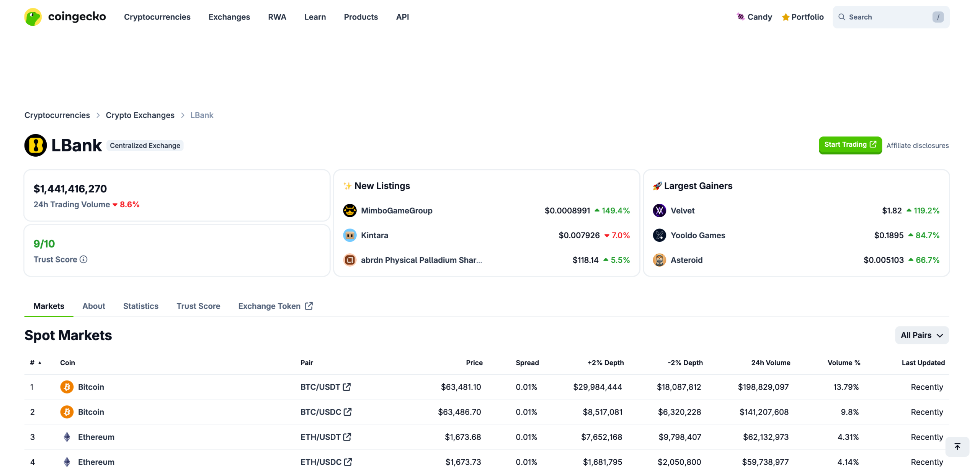The width and height of the screenshot is (980, 472).
Task: Click the 9/10 trust score value
Action: coord(44,244)
